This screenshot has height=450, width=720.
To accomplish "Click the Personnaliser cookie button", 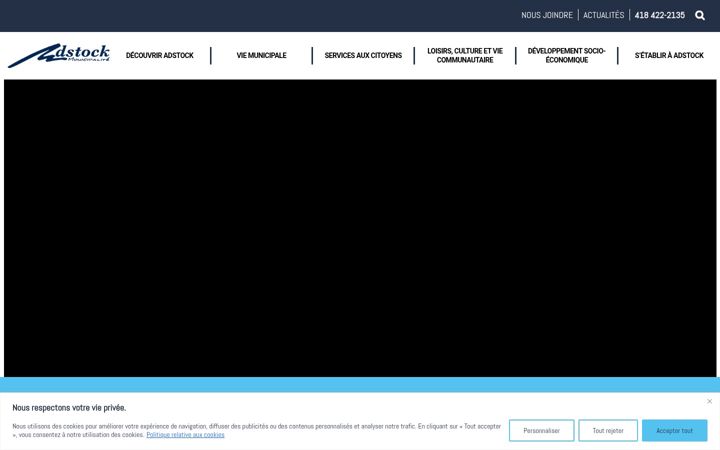I will tap(541, 431).
